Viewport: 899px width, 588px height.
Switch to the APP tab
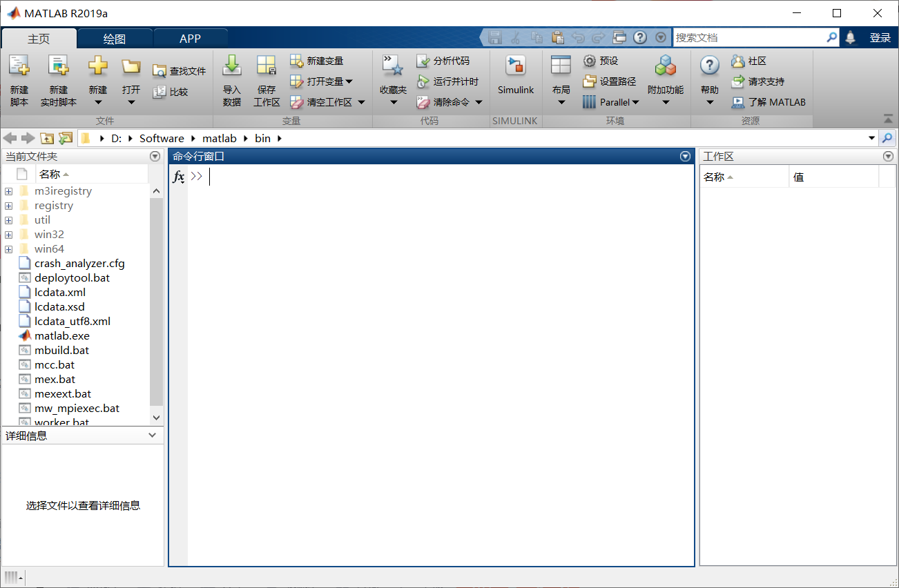click(191, 37)
